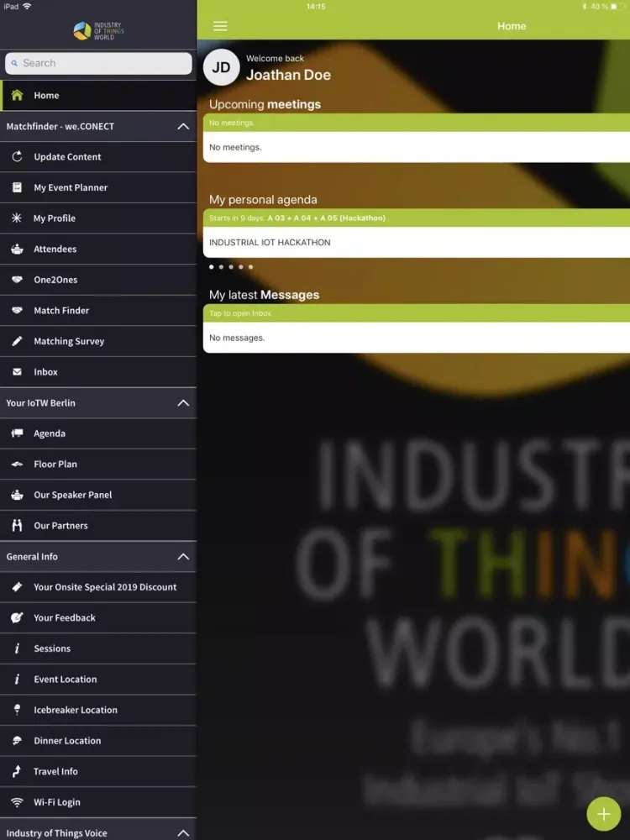630x840 pixels.
Task: Open the No messages card
Action: [x=417, y=338]
